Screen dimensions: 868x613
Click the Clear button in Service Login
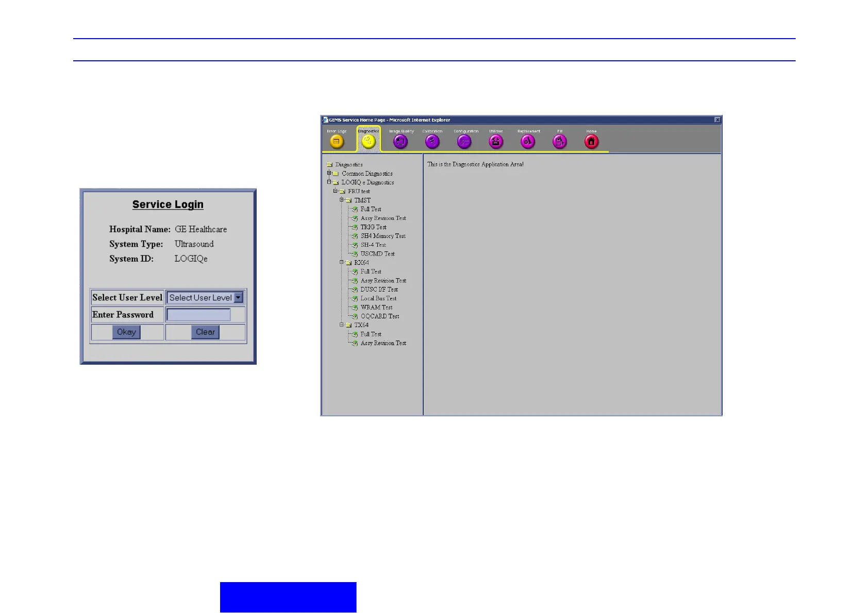coord(205,332)
